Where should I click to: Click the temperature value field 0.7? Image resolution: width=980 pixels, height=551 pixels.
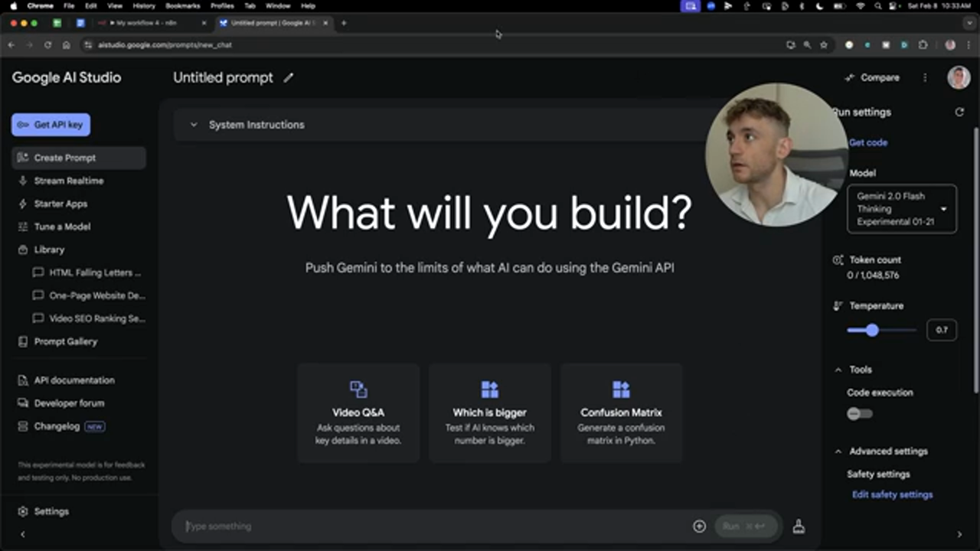(x=942, y=331)
